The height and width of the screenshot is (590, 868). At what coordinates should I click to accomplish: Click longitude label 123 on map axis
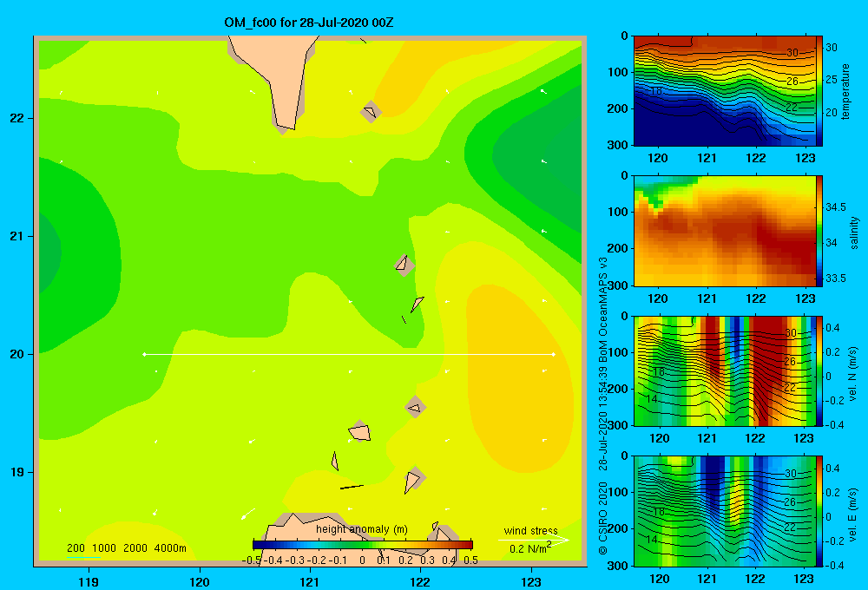click(531, 581)
